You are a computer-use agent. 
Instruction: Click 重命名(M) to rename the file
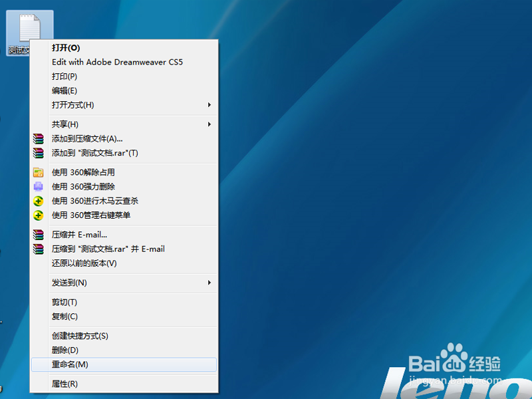click(x=124, y=364)
